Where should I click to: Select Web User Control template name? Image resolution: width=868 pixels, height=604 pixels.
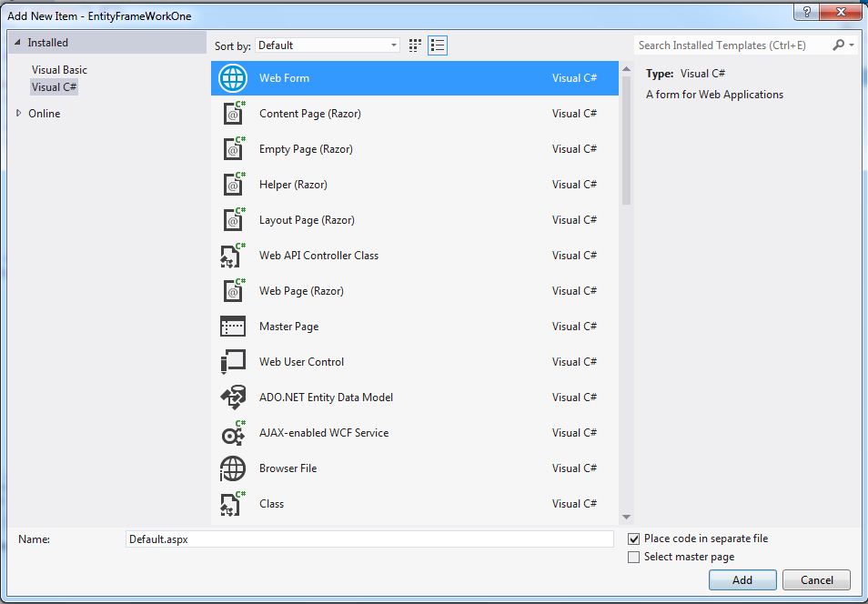[x=301, y=361]
